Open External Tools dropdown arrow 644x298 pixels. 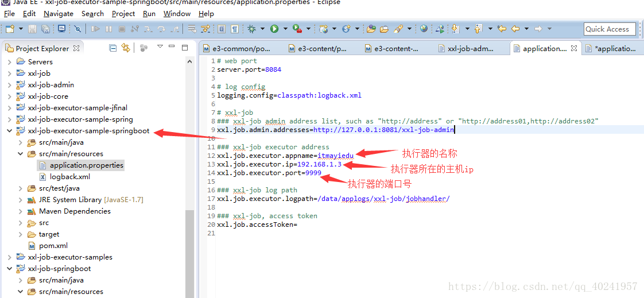(x=308, y=29)
